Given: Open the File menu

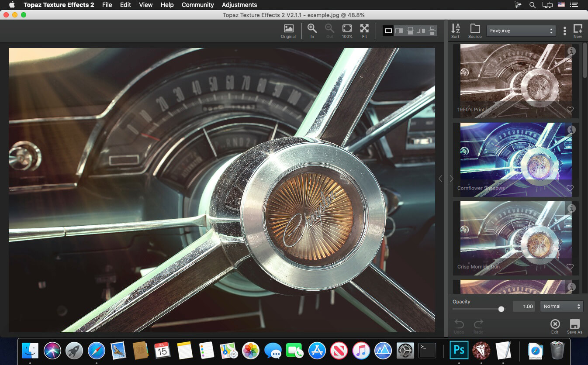Looking at the screenshot, I should point(107,5).
